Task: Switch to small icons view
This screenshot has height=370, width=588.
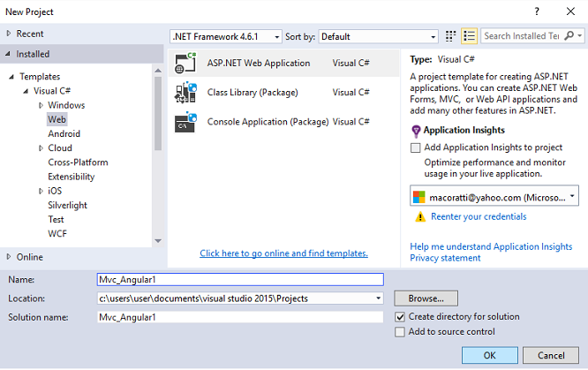Action: pyautogui.click(x=450, y=36)
